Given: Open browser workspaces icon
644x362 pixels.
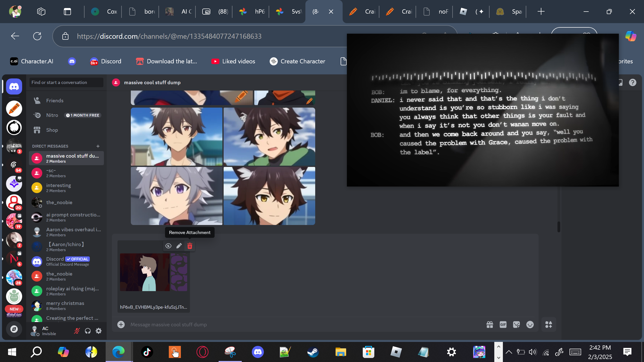Looking at the screenshot, I should pyautogui.click(x=41, y=12).
